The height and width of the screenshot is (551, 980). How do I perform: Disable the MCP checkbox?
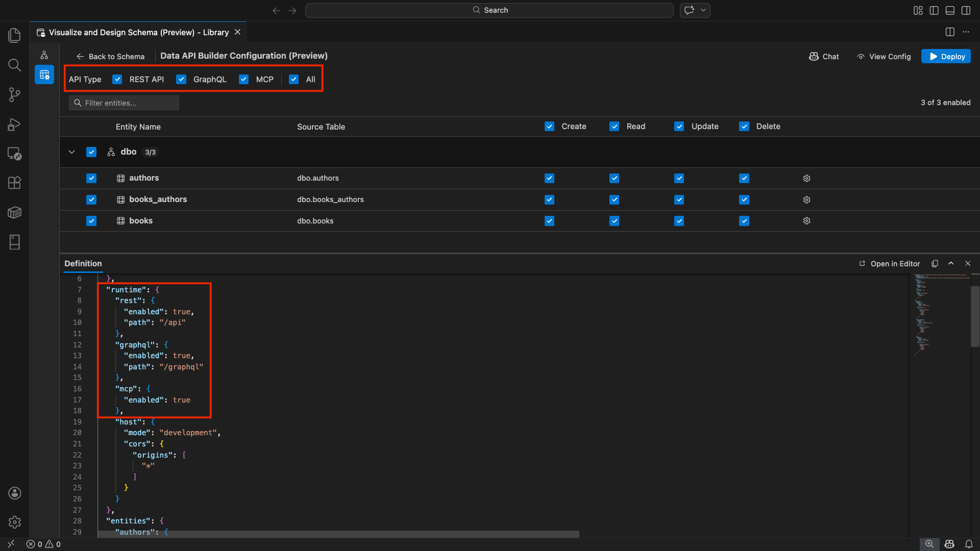[x=243, y=79]
